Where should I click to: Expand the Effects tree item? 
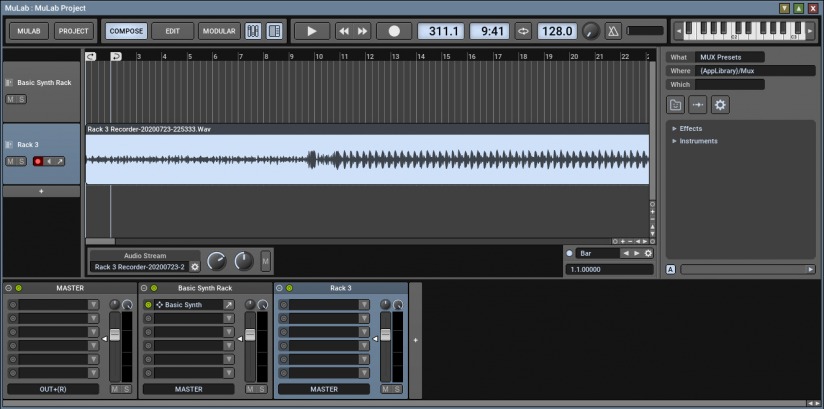674,128
